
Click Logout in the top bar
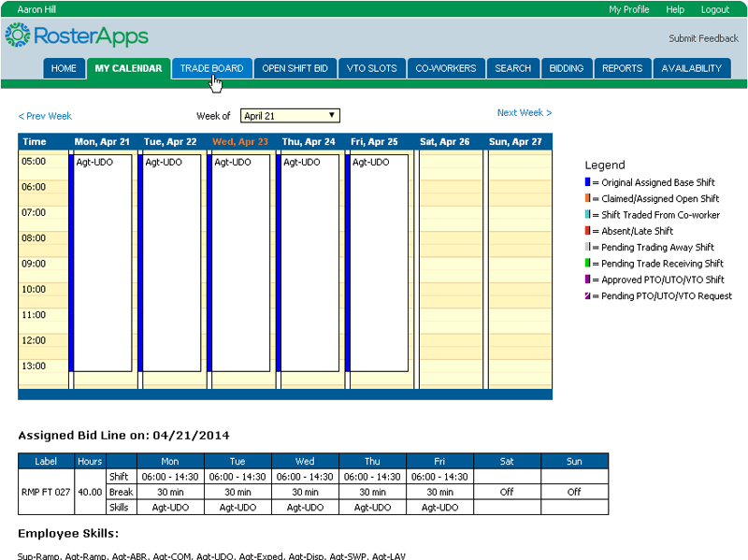714,9
